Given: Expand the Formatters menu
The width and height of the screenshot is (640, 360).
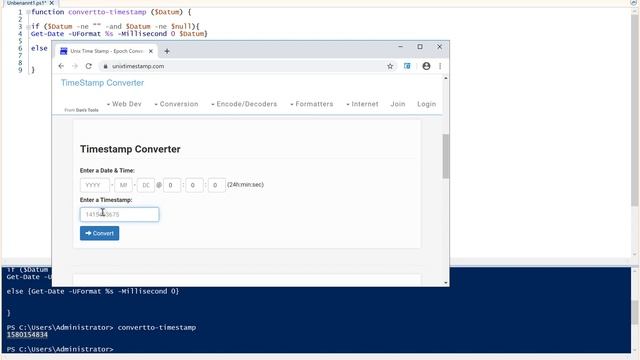Looking at the screenshot, I should point(311,104).
